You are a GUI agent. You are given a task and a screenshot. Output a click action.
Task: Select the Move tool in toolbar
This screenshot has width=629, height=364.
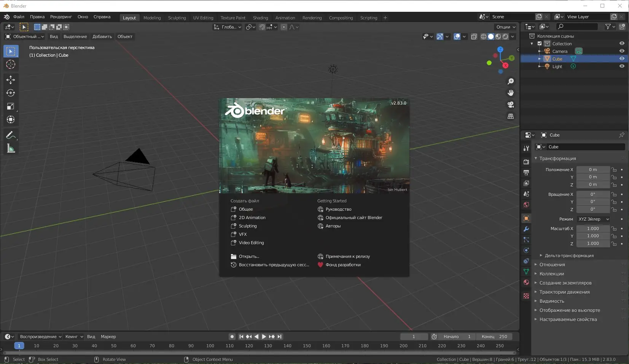coord(11,79)
